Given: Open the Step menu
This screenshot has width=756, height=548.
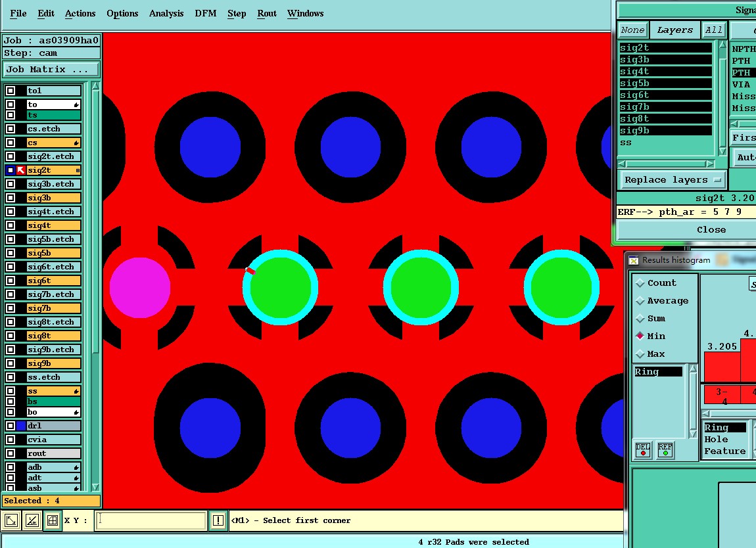Looking at the screenshot, I should pyautogui.click(x=237, y=14).
